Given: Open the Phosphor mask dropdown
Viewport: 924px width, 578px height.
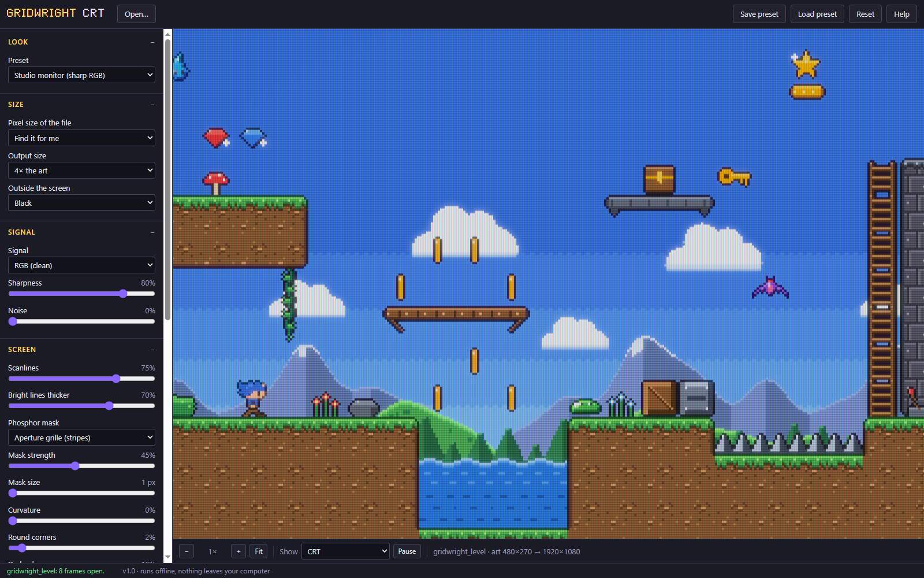Looking at the screenshot, I should (x=81, y=438).
